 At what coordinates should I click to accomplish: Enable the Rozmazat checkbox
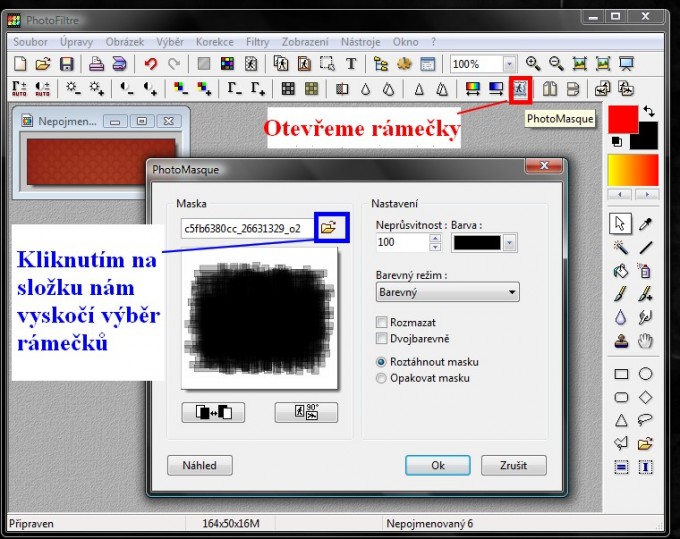coord(381,322)
